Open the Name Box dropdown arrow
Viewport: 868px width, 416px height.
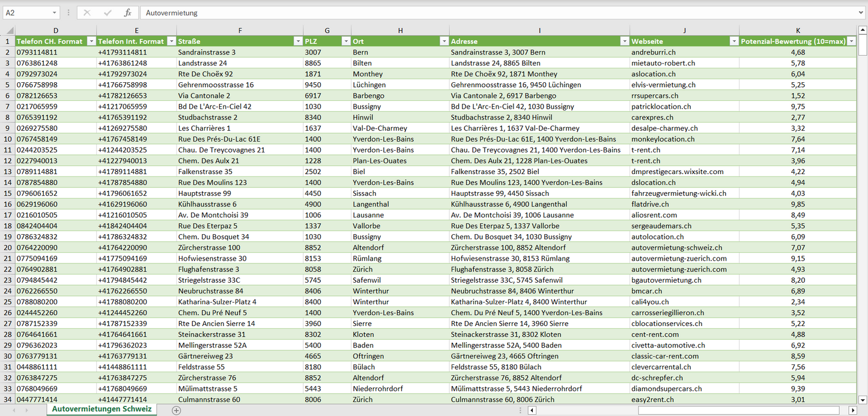[x=54, y=13]
